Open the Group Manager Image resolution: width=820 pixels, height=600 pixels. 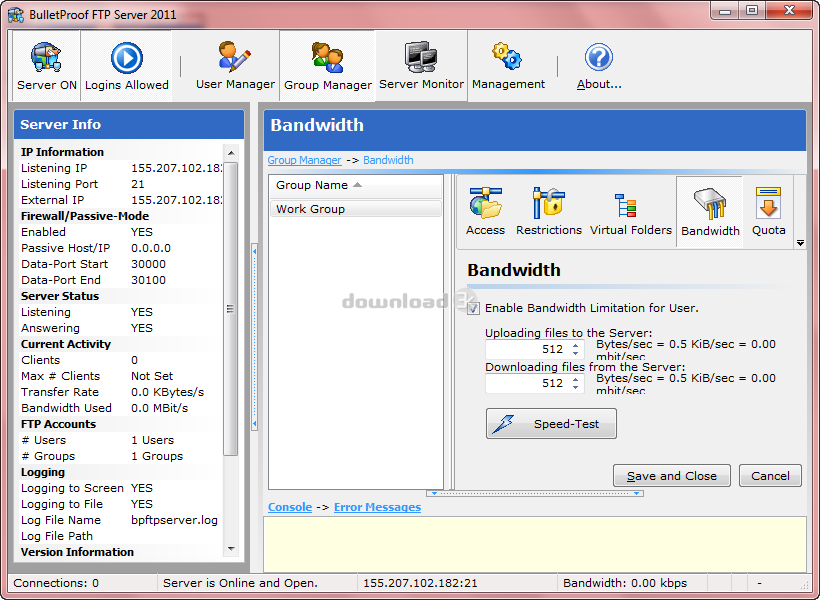coord(328,66)
